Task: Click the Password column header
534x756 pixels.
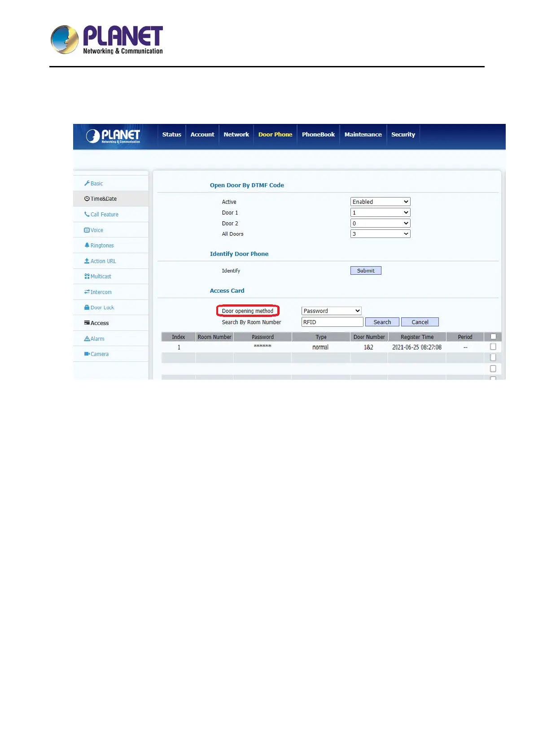Action: [263, 337]
